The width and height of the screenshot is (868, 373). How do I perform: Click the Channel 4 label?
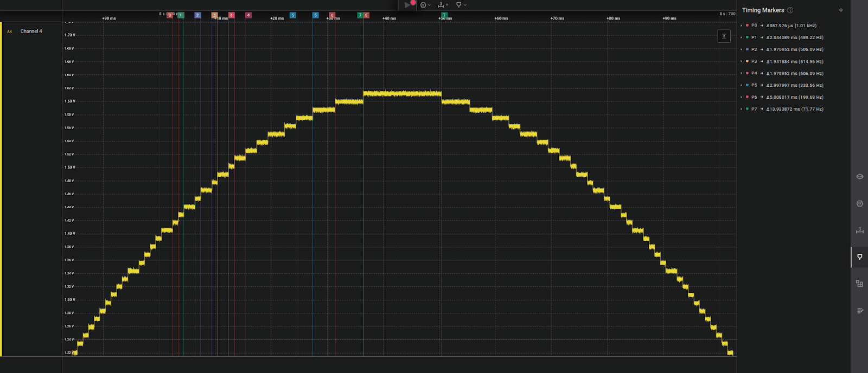(x=31, y=31)
